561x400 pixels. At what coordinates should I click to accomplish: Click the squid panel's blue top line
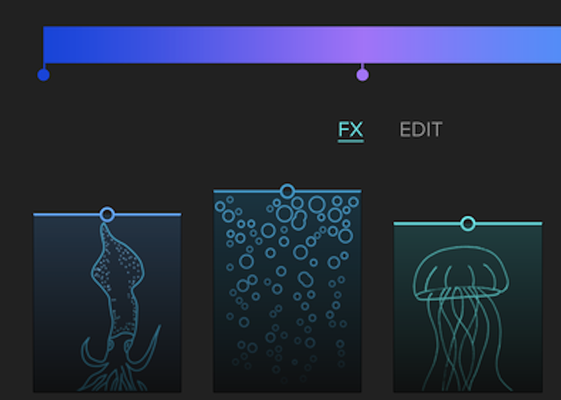click(107, 215)
